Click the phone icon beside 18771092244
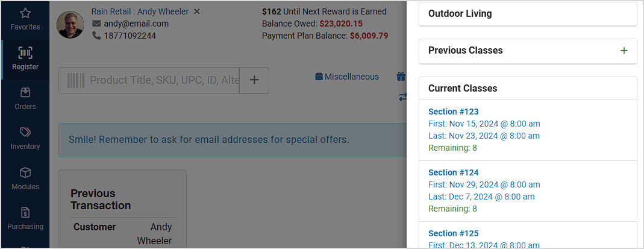Screen dimensions: 644x249 pyautogui.click(x=96, y=36)
